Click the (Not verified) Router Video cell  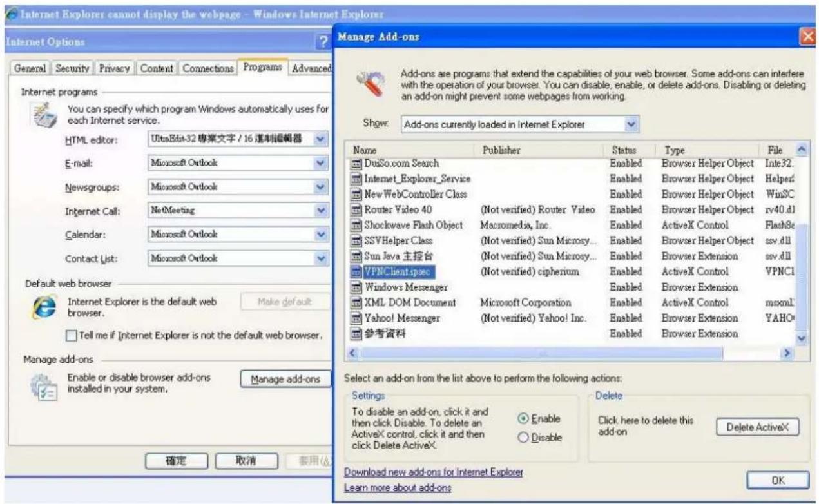[x=537, y=209]
